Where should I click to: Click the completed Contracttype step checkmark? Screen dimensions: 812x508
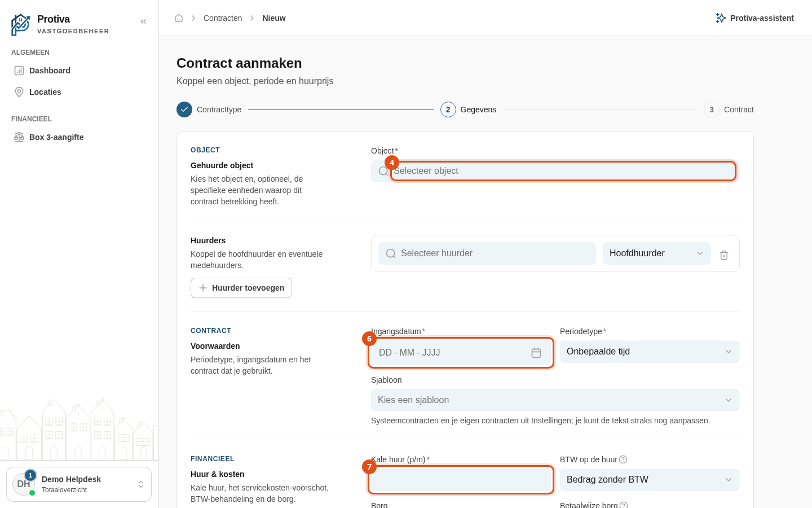[184, 110]
